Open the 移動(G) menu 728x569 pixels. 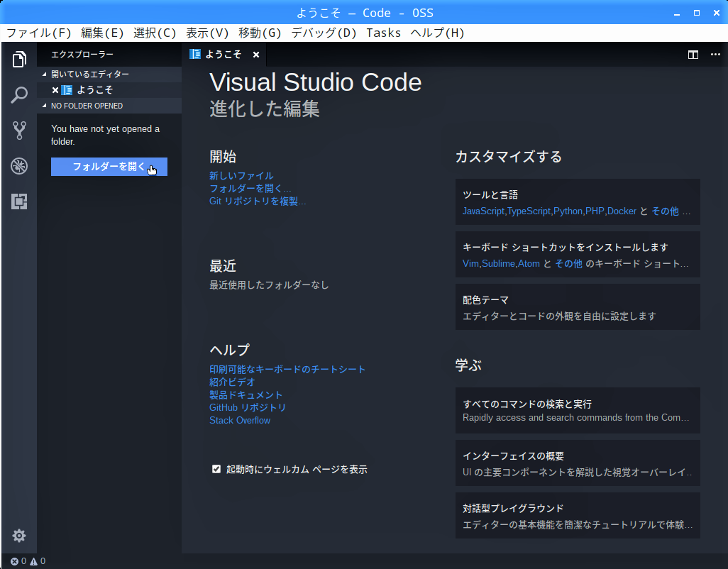(260, 33)
